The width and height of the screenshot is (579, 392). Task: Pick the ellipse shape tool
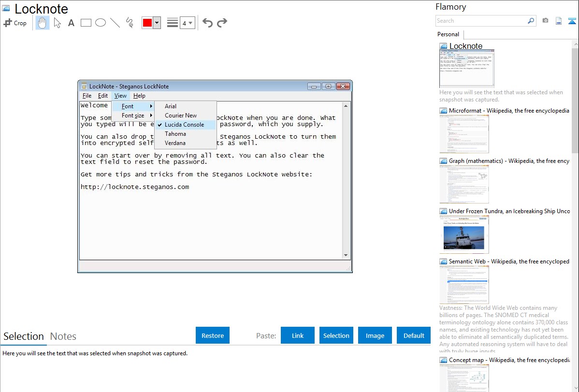pos(101,23)
